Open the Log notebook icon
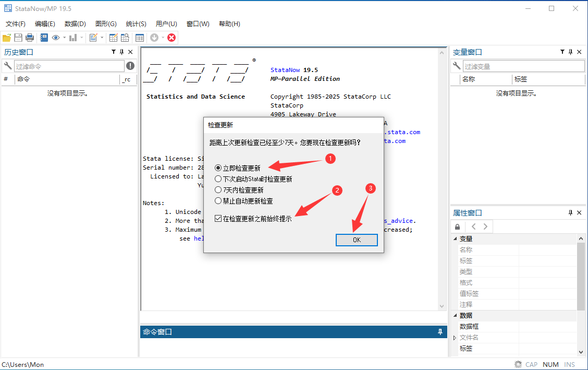The height and width of the screenshot is (370, 588). click(44, 38)
